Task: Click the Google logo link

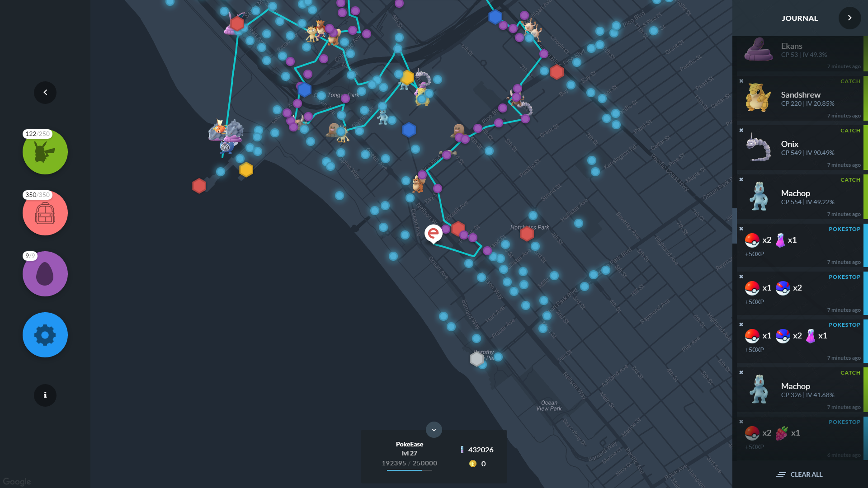Action: click(x=17, y=482)
